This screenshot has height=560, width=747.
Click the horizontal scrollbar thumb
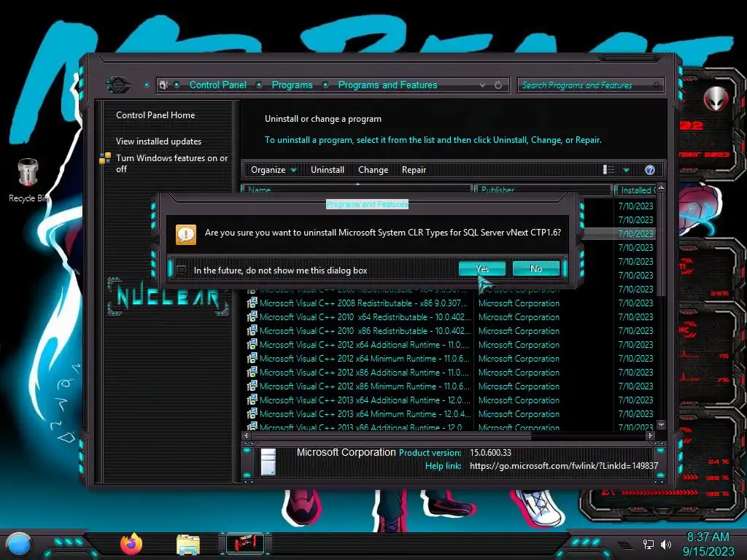click(391, 435)
